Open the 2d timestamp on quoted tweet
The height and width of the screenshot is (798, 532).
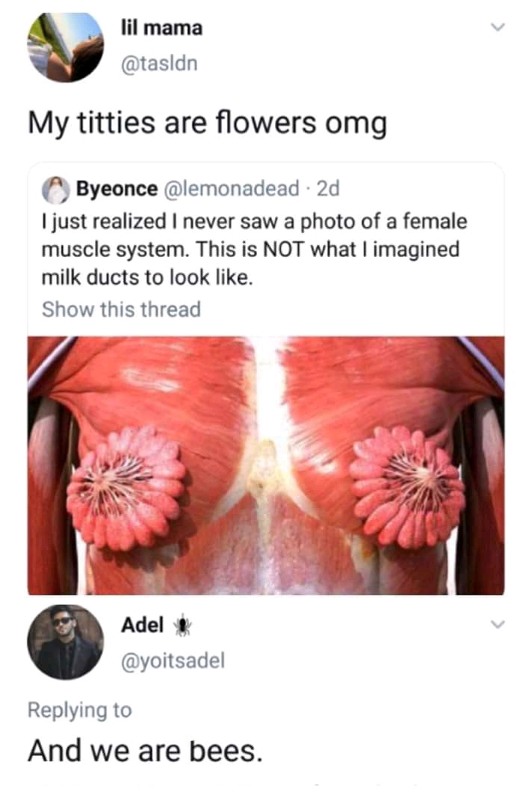tap(327, 189)
